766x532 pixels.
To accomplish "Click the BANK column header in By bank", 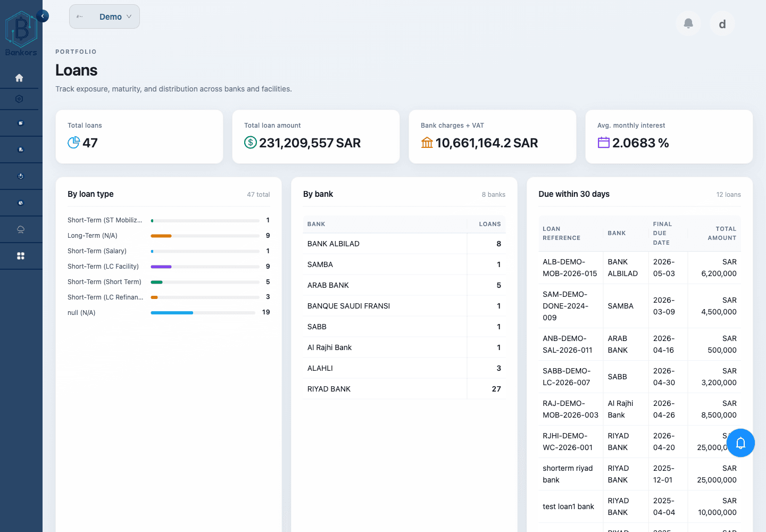I will point(316,224).
